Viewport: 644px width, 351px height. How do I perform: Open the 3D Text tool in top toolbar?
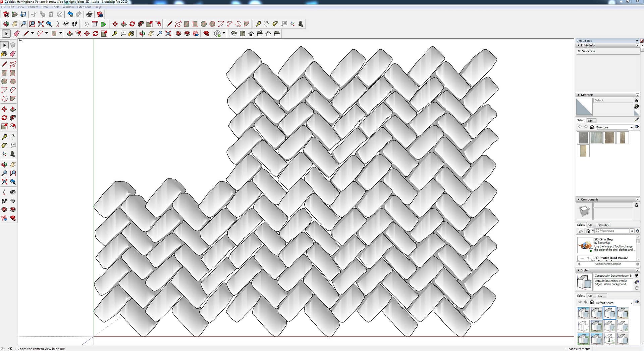click(x=301, y=24)
